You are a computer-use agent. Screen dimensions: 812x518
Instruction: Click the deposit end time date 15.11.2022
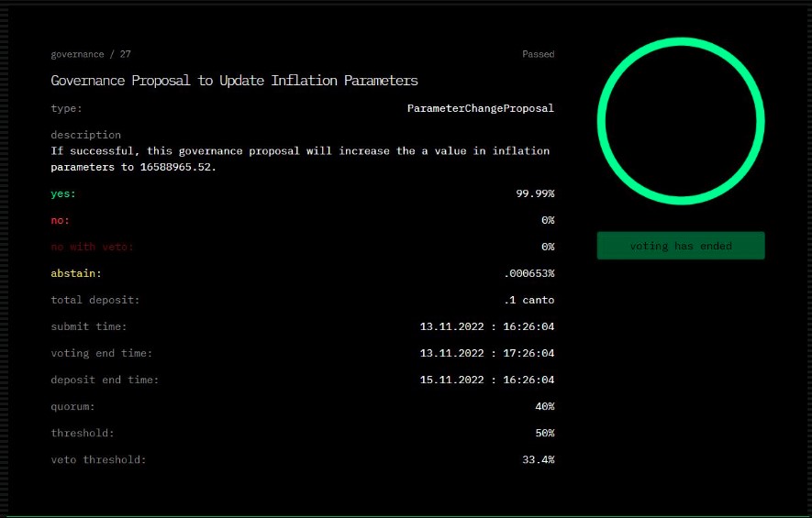click(x=453, y=380)
